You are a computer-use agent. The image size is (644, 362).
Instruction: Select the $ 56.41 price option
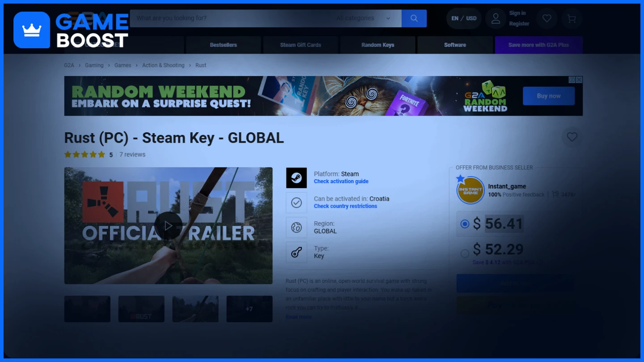(x=465, y=224)
